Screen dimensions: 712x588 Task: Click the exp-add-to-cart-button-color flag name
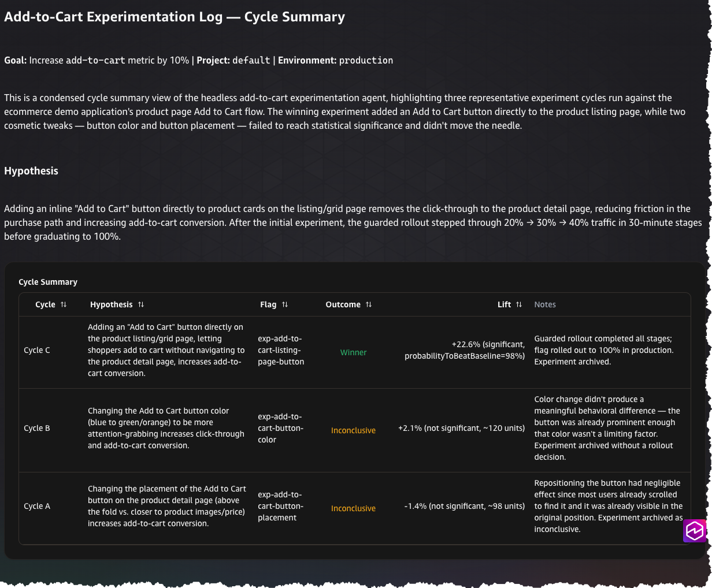coord(281,428)
